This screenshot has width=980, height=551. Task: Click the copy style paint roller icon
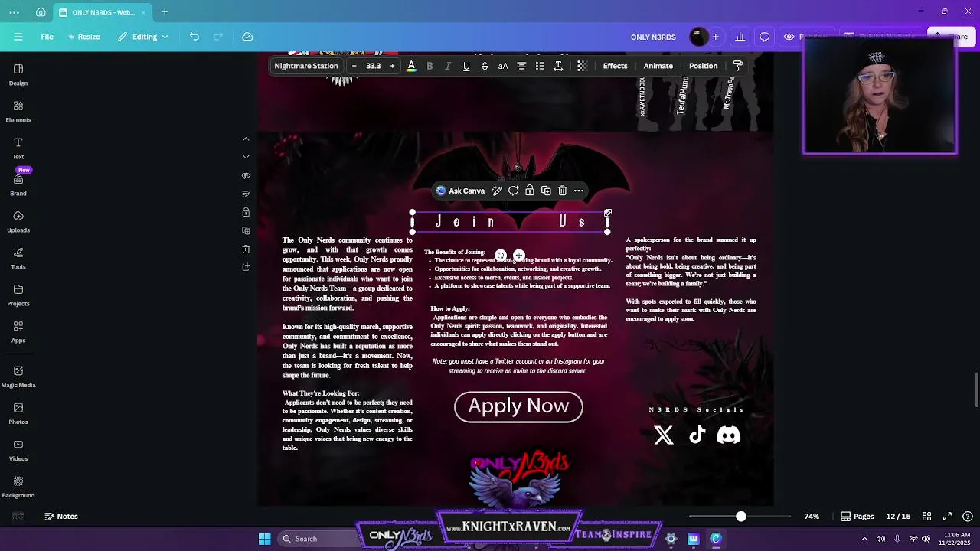pos(738,66)
